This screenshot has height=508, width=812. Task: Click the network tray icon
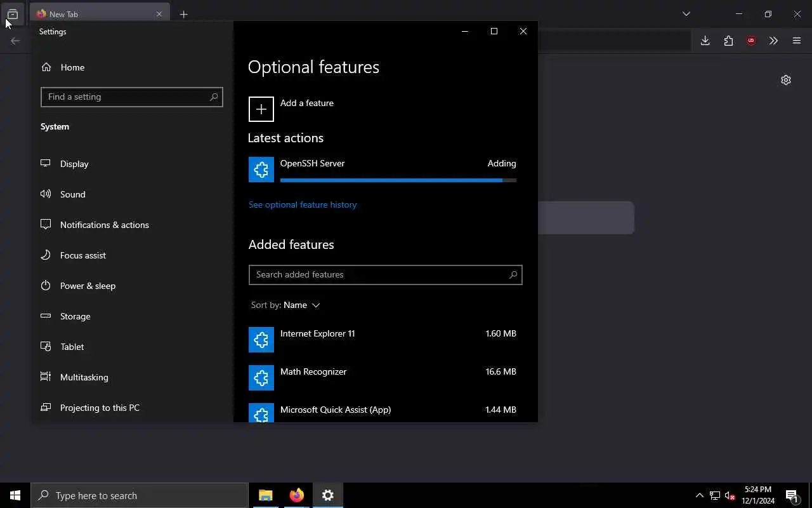pos(715,495)
